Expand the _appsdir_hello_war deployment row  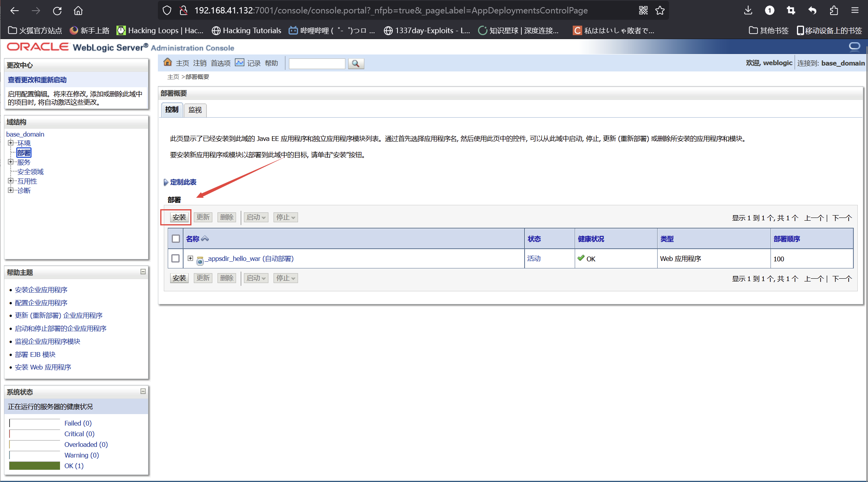click(x=190, y=258)
